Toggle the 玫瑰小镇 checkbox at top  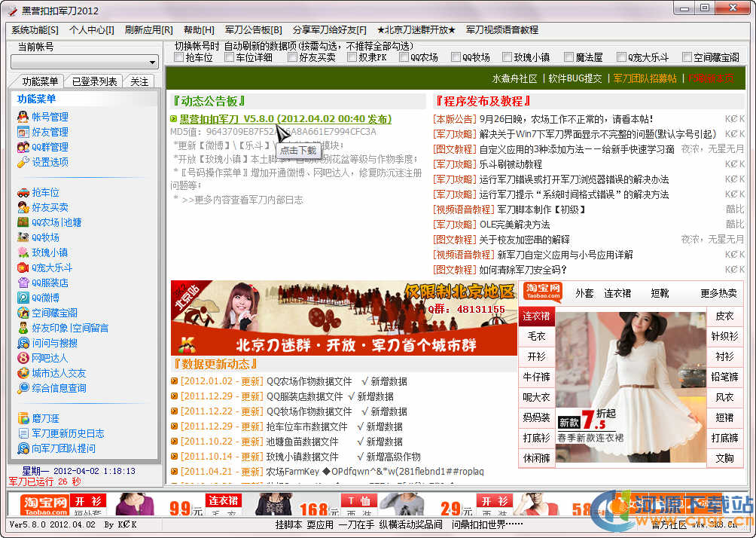507,57
